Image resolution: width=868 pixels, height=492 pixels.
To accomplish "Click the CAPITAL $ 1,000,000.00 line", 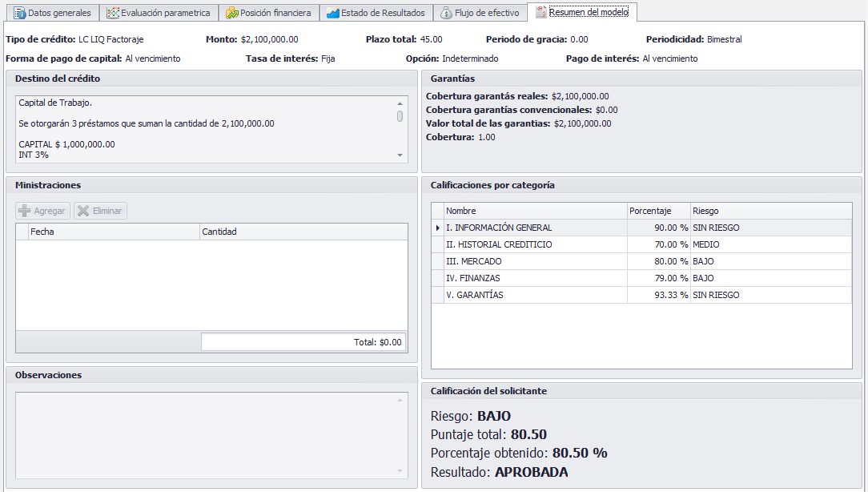I will [x=67, y=144].
